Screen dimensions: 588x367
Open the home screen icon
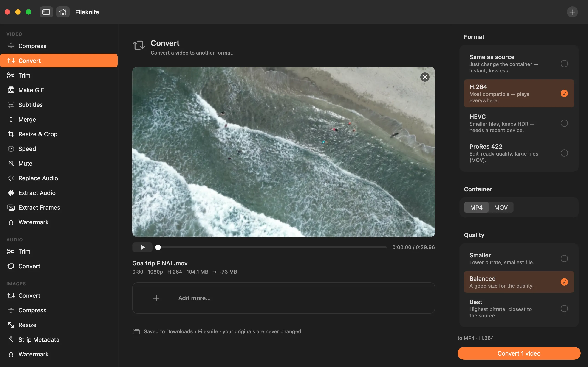tap(63, 12)
